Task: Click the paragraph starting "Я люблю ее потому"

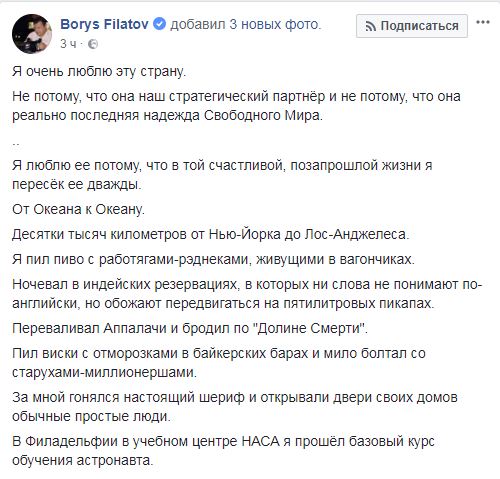Action: click(x=222, y=175)
